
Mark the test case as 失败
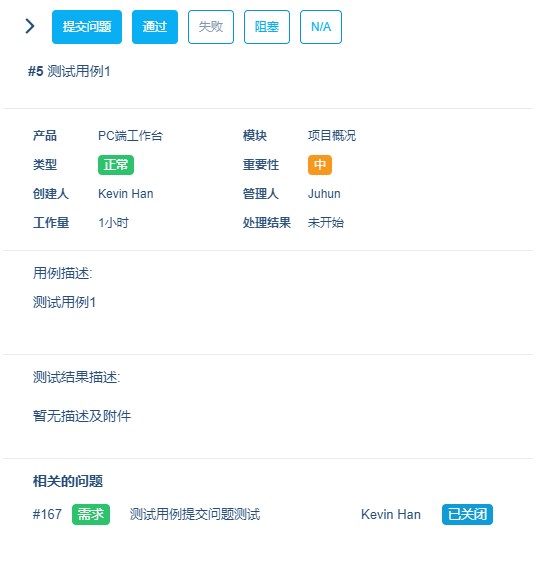pyautogui.click(x=211, y=27)
